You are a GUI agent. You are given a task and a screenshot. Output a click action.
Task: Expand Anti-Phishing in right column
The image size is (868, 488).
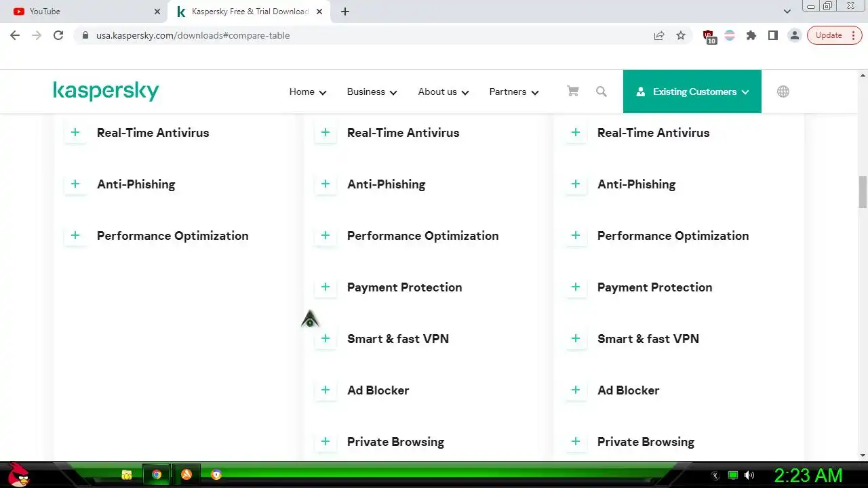(x=576, y=184)
